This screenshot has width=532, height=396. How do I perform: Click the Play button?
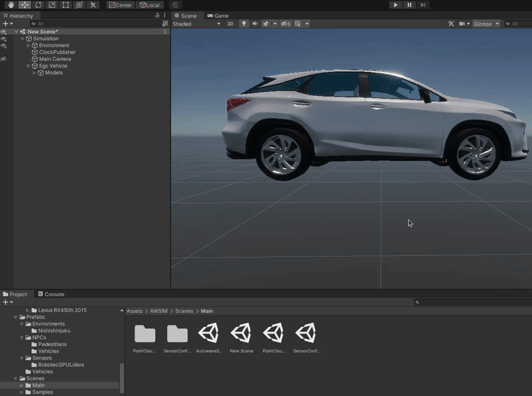pos(396,5)
